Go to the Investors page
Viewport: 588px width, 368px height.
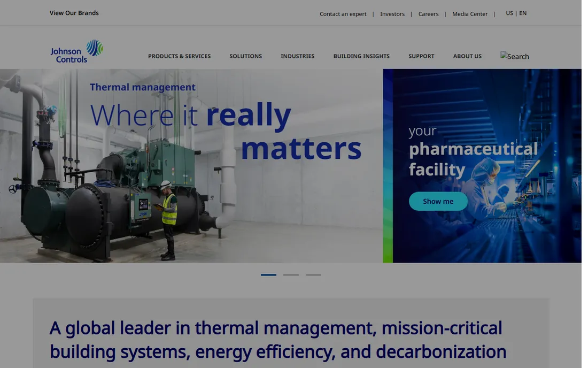pos(392,14)
